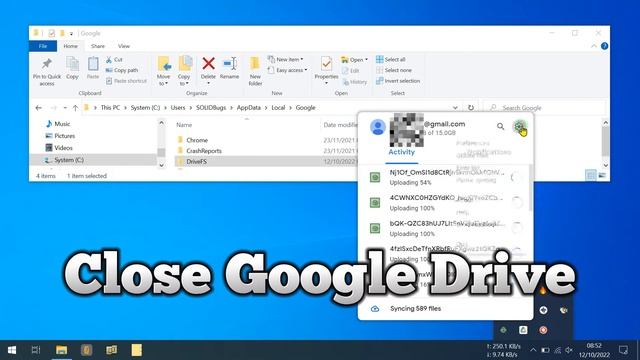
Task: Click Name column header
Action: point(184,125)
